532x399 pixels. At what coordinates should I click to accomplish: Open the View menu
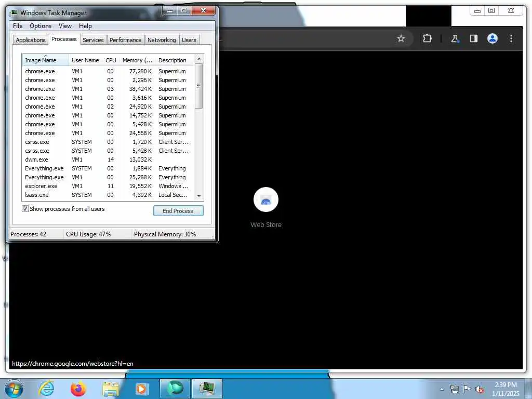[x=65, y=26]
